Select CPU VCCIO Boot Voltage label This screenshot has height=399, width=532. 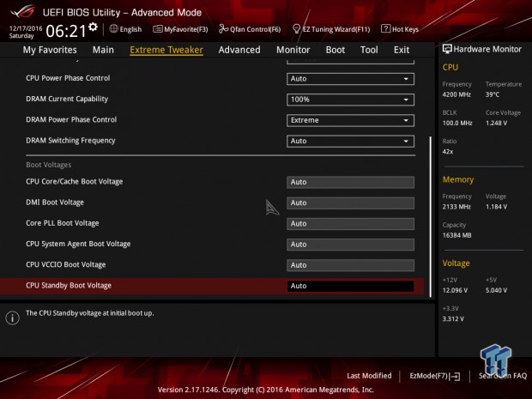tap(66, 264)
